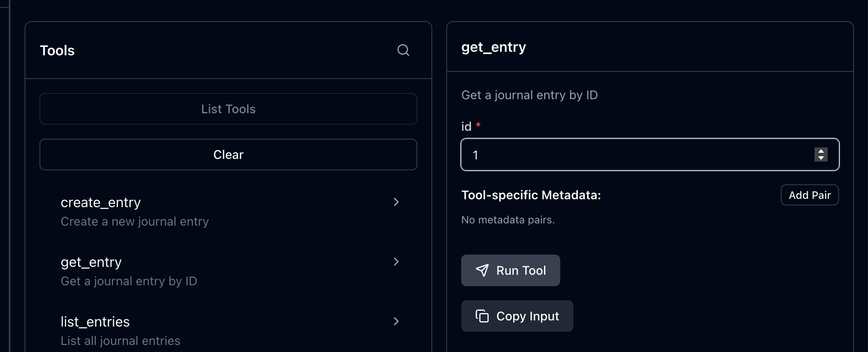Click the search magnifier icon in Tools header
Screen dimensions: 868x352
pyautogui.click(x=403, y=50)
